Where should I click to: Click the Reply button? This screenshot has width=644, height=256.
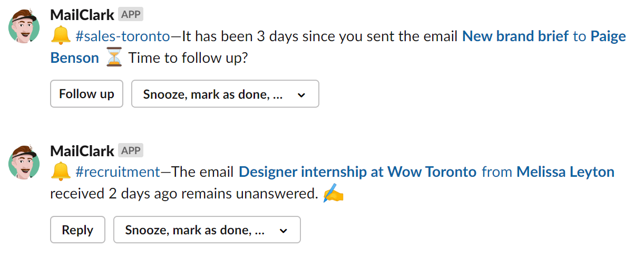[x=77, y=230]
